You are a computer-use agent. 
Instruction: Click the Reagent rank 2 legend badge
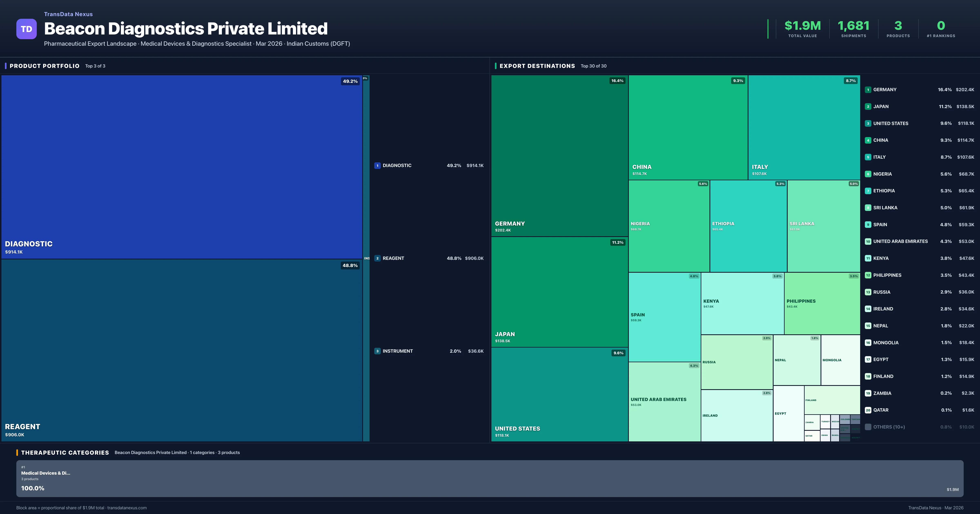click(377, 258)
